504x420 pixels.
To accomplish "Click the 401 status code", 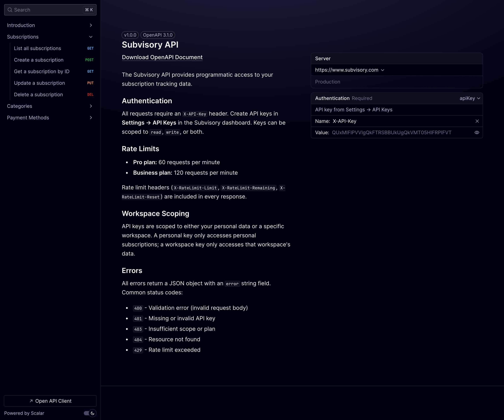I will coord(138,319).
